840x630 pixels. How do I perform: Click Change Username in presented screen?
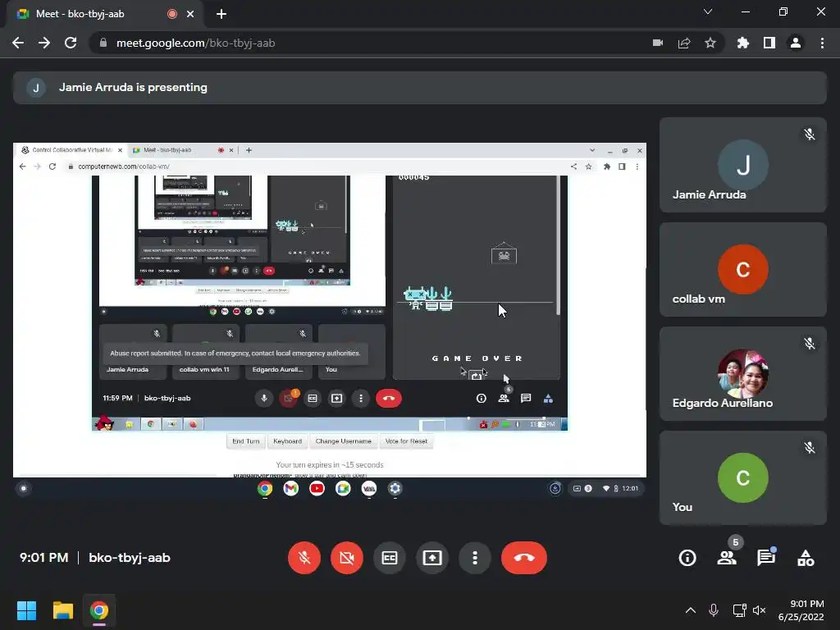(344, 441)
